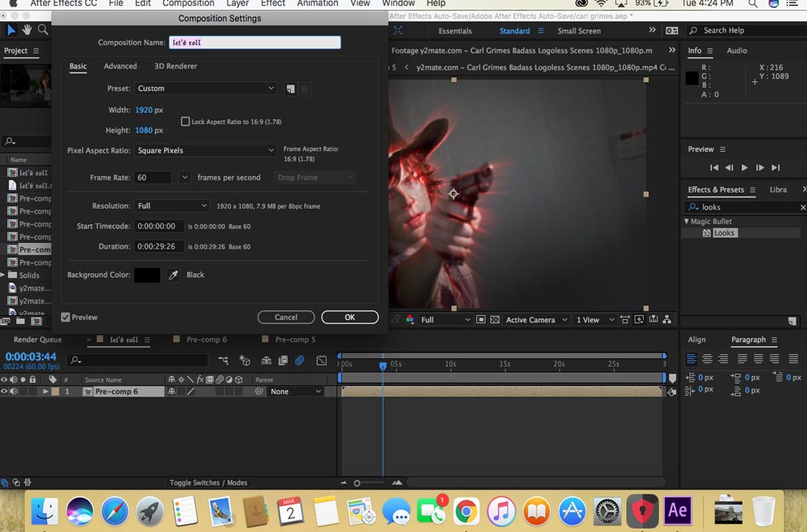
Task: Mute audio of Pre-comp 6 layer
Action: (14, 391)
